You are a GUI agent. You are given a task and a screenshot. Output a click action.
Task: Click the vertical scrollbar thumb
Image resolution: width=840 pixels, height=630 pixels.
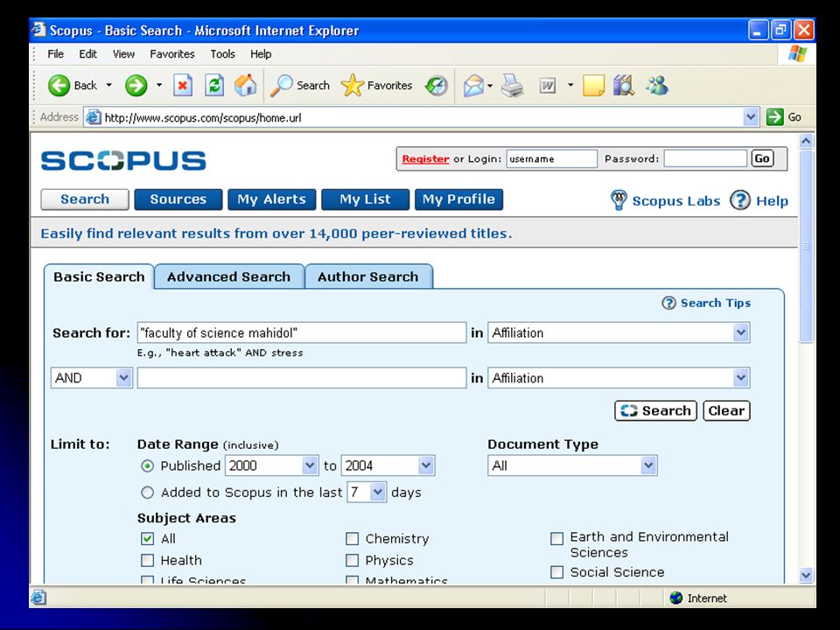[x=806, y=245]
